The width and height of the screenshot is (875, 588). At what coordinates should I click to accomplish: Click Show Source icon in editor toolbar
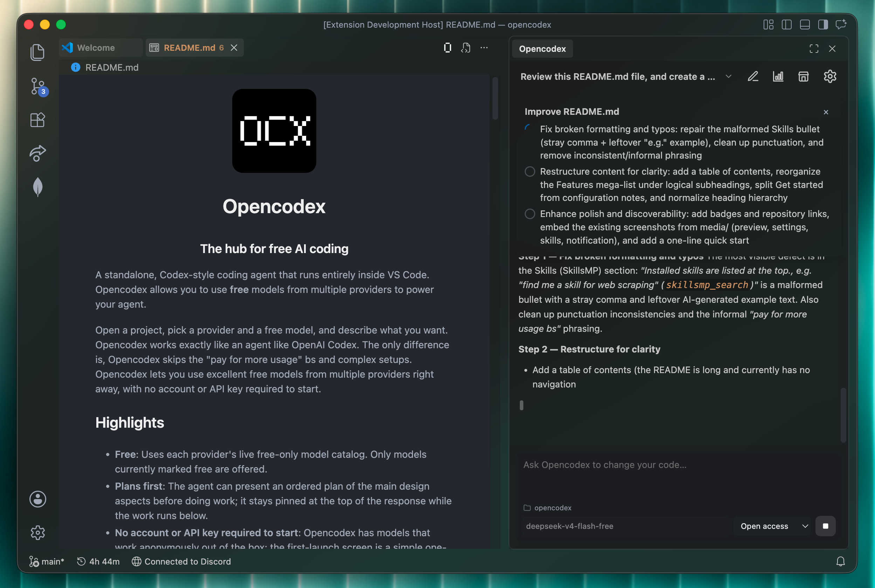[x=466, y=48]
